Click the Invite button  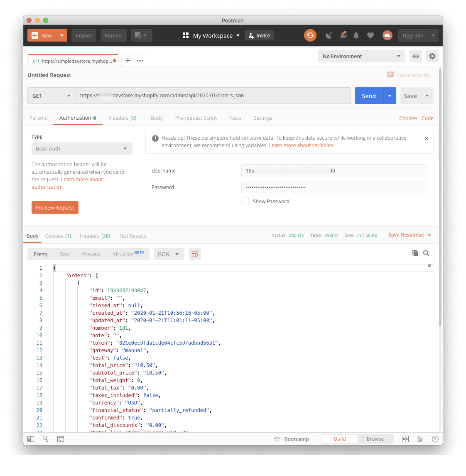point(259,35)
